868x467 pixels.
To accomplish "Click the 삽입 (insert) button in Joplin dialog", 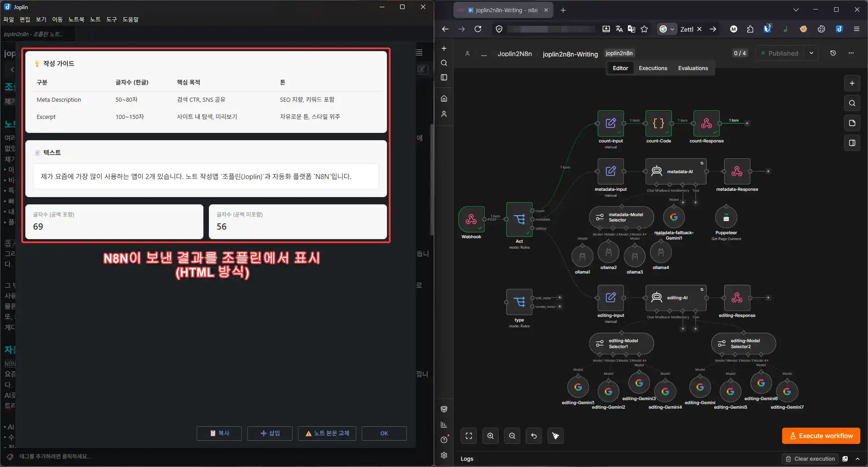I will click(270, 433).
